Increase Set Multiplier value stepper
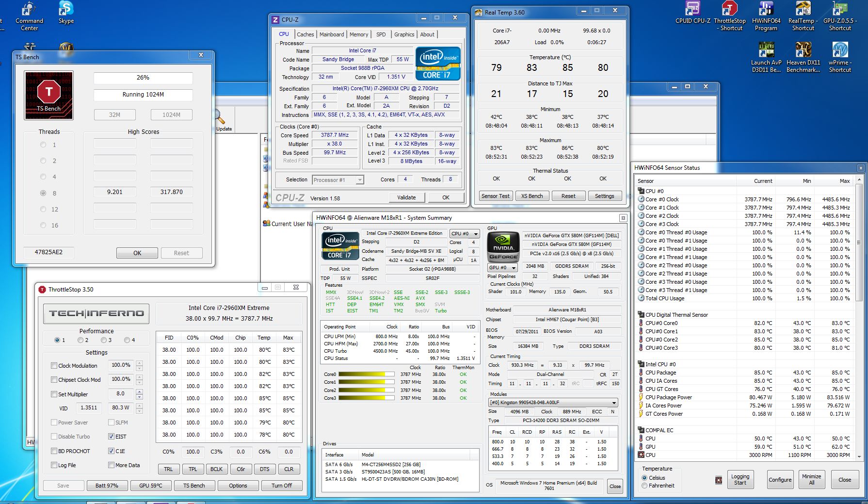Image resolution: width=868 pixels, height=504 pixels. 139,391
